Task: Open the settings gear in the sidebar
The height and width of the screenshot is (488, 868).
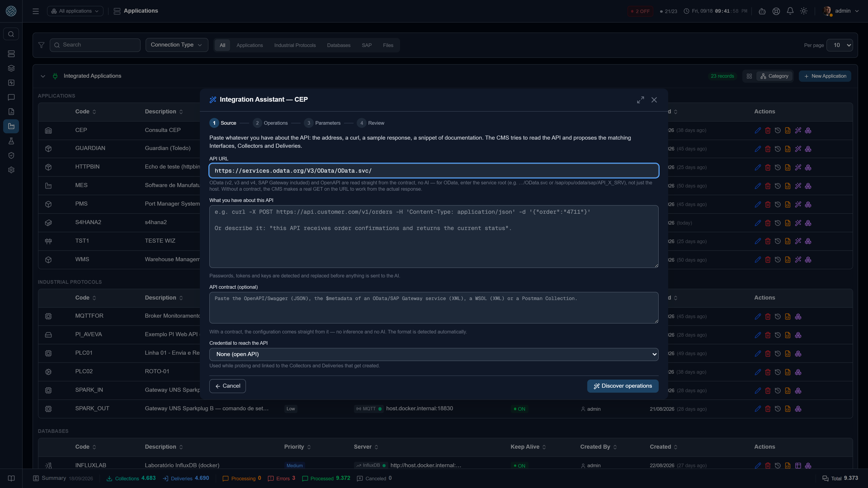Action: pyautogui.click(x=11, y=170)
